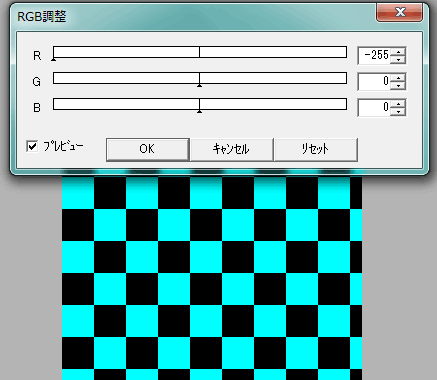Screen dimensions: 437x380
Task: Increase B value with up spinner arrow
Action: (398, 103)
